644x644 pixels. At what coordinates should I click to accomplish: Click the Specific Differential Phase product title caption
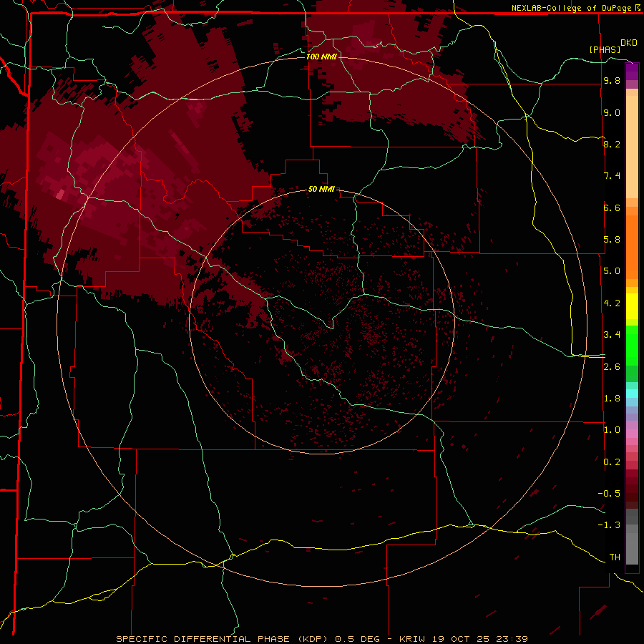click(x=321, y=639)
